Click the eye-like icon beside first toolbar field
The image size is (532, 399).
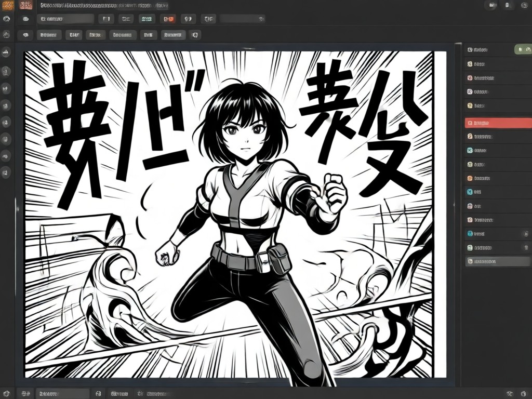coord(26,19)
